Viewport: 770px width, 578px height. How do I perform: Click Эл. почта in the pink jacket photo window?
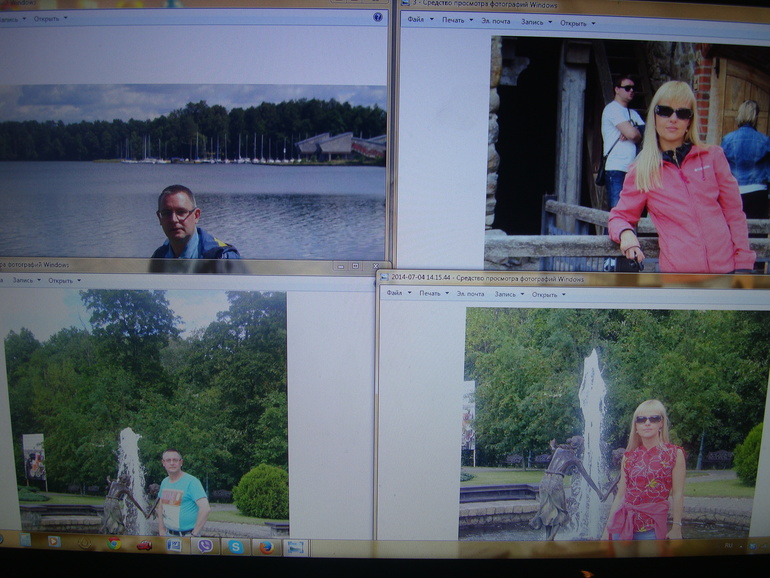(x=495, y=21)
